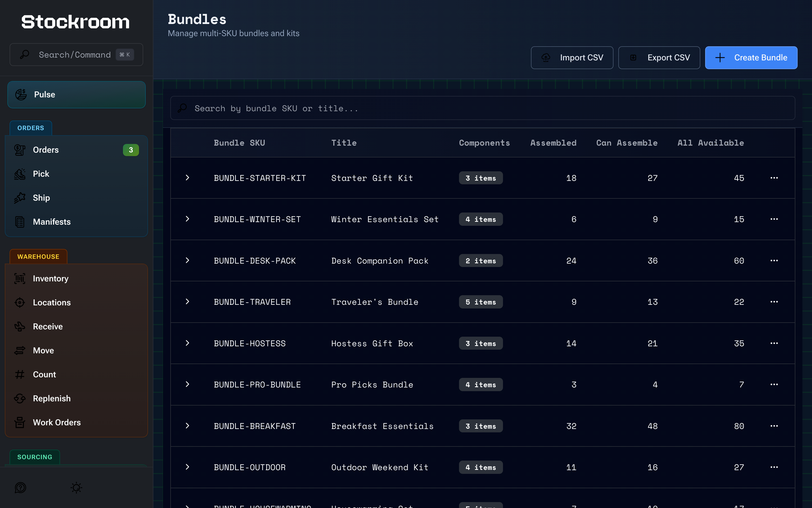The width and height of the screenshot is (812, 508).
Task: Open actions menu for BUNDLE-STARTER-KIT
Action: [774, 178]
